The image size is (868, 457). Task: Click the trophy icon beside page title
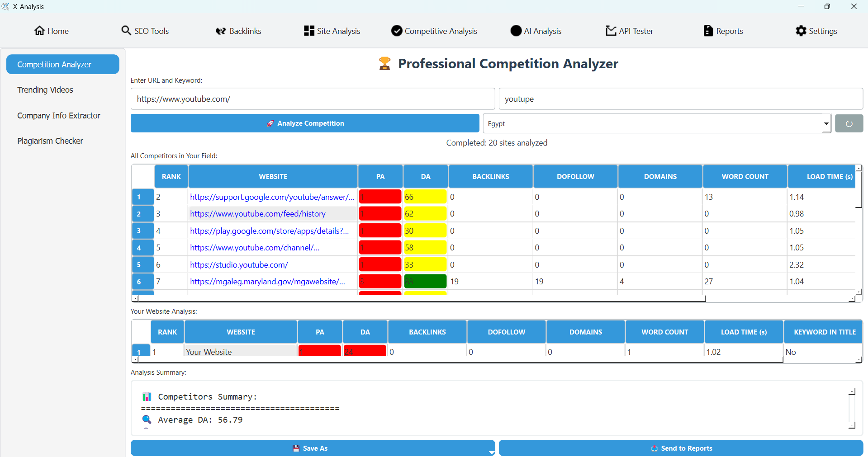(x=385, y=64)
